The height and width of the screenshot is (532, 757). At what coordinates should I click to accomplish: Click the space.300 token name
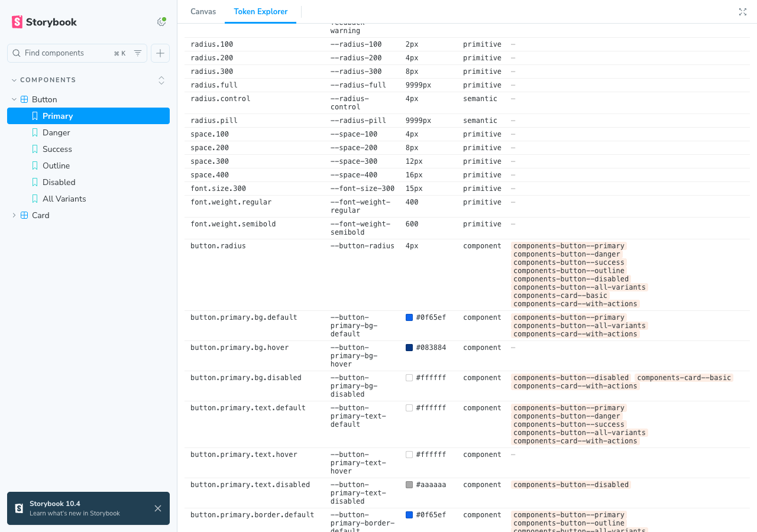pyautogui.click(x=209, y=161)
